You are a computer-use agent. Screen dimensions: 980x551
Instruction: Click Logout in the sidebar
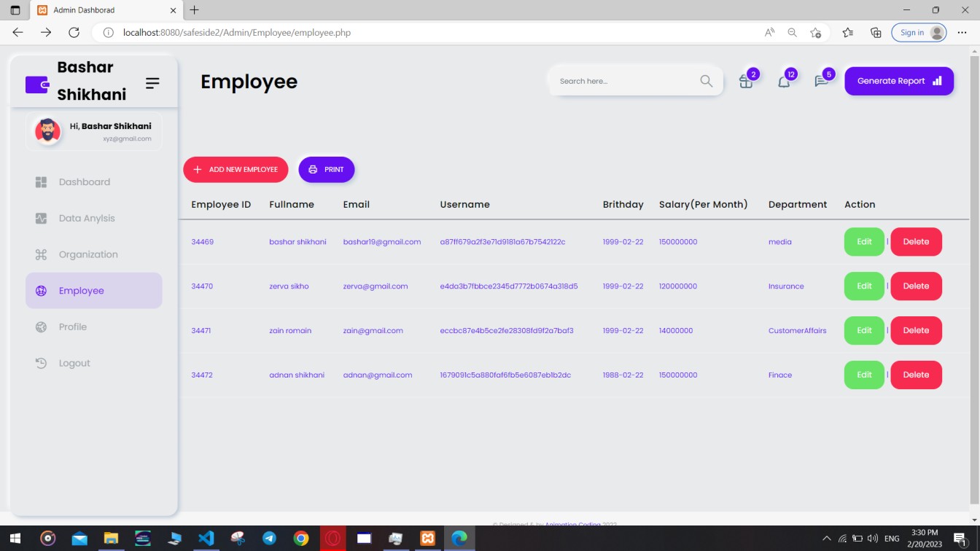pos(74,363)
